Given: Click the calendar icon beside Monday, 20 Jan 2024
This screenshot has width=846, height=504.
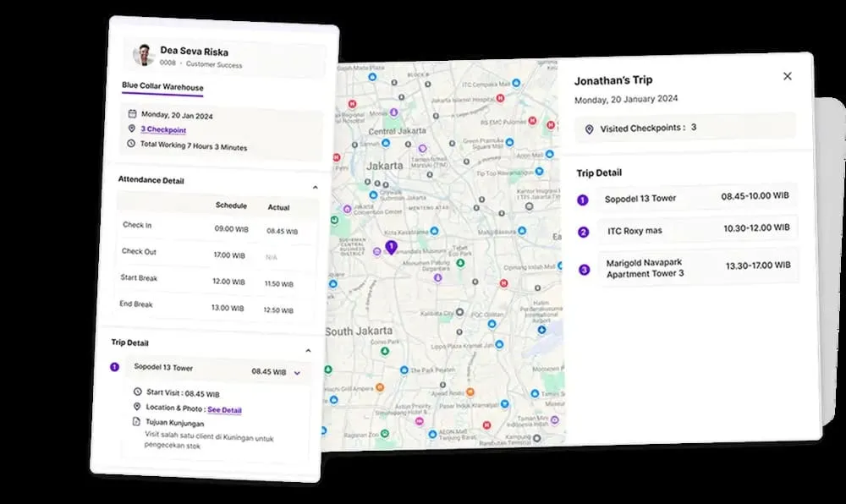Looking at the screenshot, I should pos(132,113).
